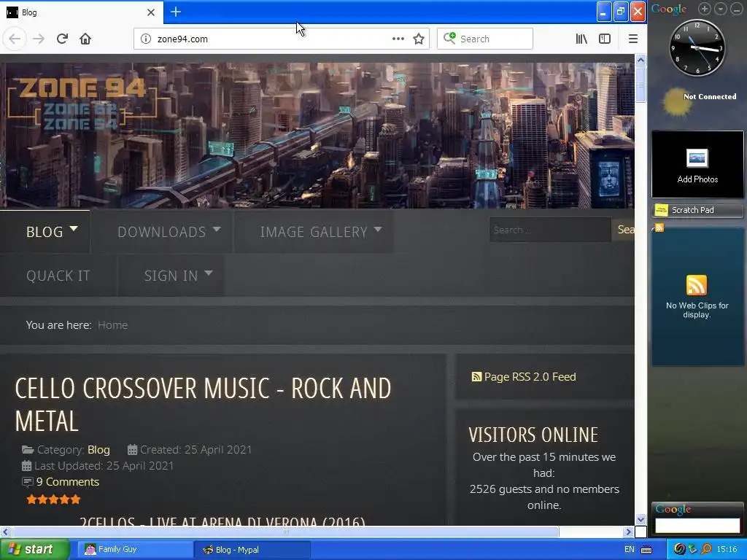Reload the current page
The width and height of the screenshot is (747, 560).
62,39
